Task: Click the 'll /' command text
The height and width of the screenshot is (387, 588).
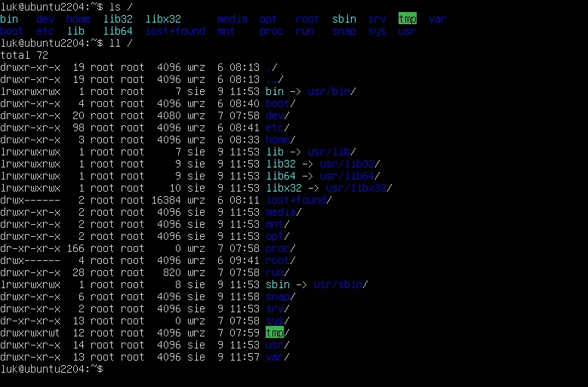Action: (x=121, y=43)
